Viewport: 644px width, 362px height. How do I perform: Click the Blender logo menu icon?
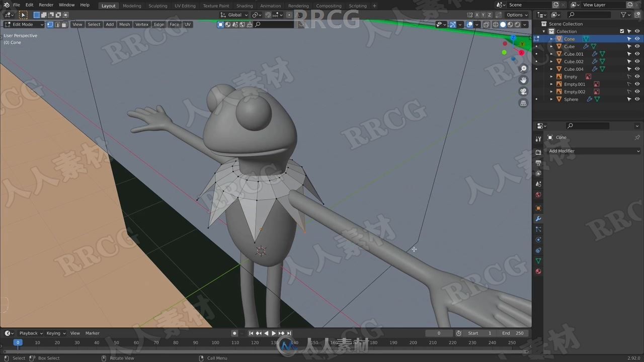7,5
